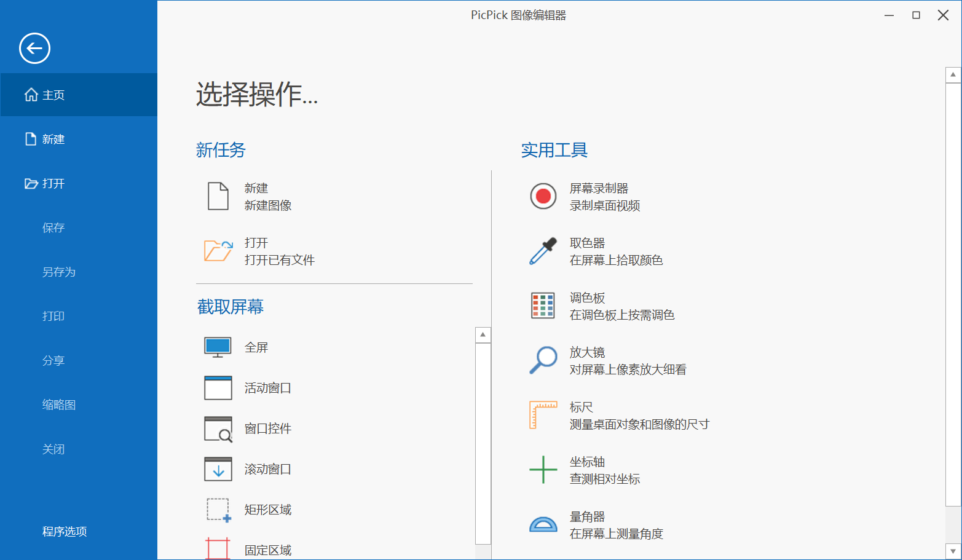Click the up arrow of main page scrollbar
This screenshot has height=560, width=962.
[953, 75]
